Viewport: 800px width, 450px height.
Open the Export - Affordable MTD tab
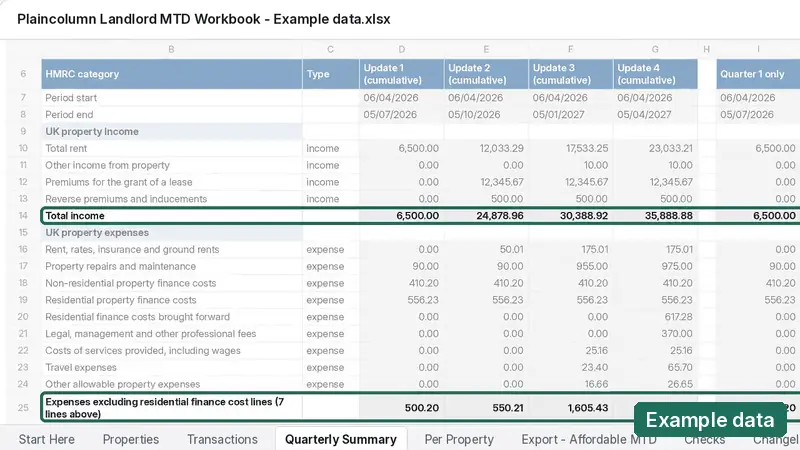[x=589, y=439]
